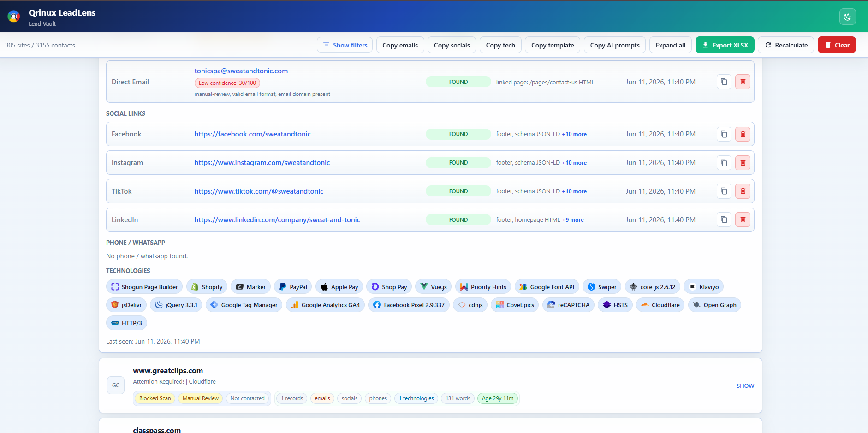Click the jsDelivr technology chip
Viewport: 868px width, 433px height.
point(126,305)
